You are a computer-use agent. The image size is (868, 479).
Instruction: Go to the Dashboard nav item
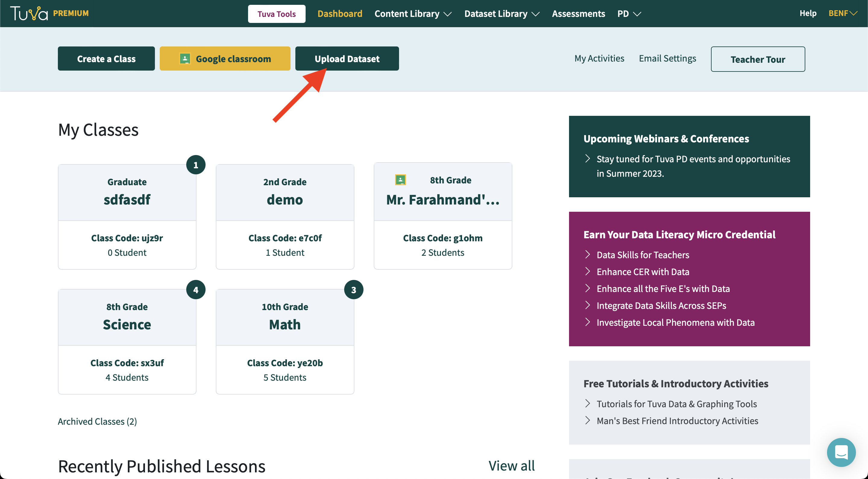340,14
